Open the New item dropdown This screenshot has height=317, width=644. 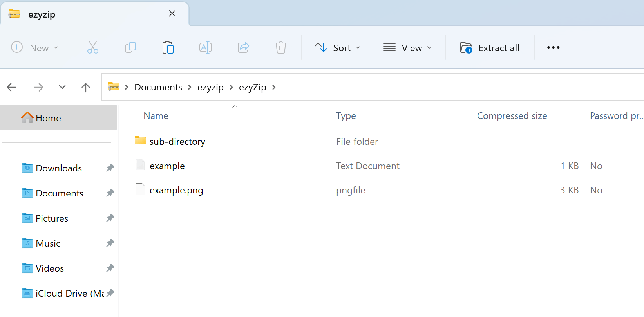35,48
